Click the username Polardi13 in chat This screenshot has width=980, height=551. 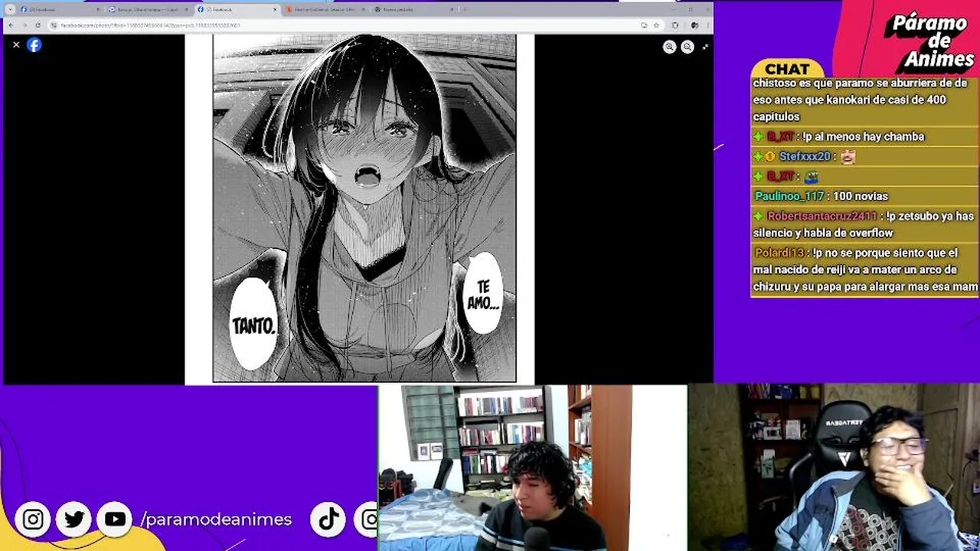779,253
